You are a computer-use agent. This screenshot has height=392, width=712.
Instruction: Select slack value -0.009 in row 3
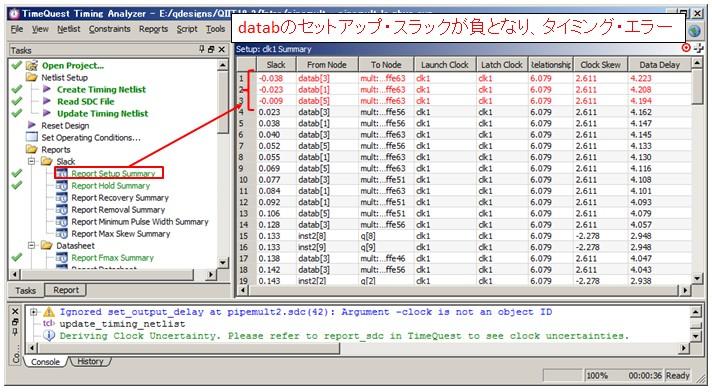point(271,101)
